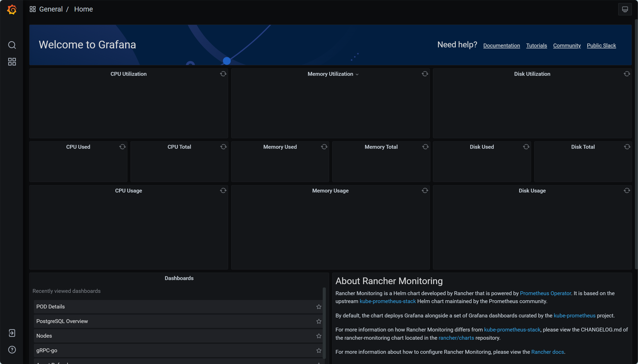Screen dimensions: 638x364
Task: Open the PostgreSQL Overview dashboard row
Action: (x=178, y=321)
